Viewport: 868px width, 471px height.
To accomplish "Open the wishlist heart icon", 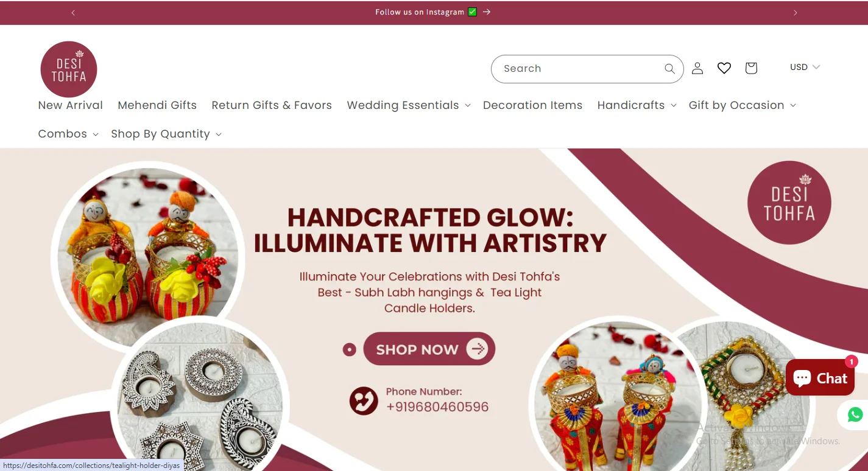I will (x=724, y=68).
